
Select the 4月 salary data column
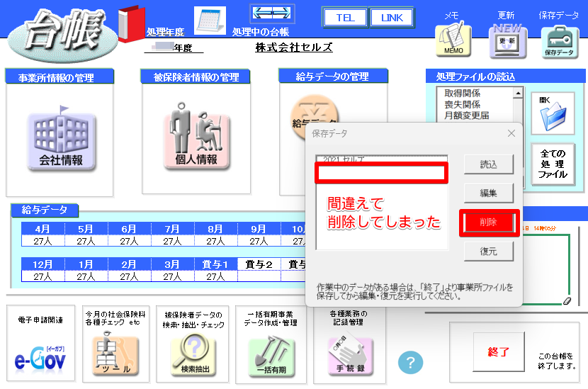click(x=43, y=229)
